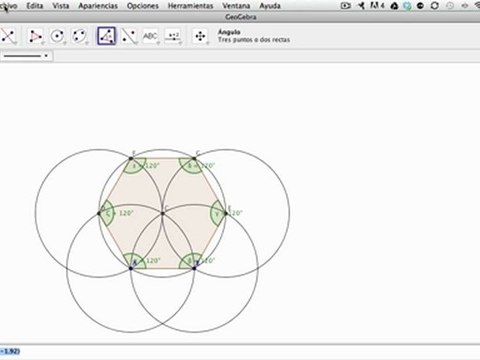Select the Move Graphics View tool

click(200, 36)
